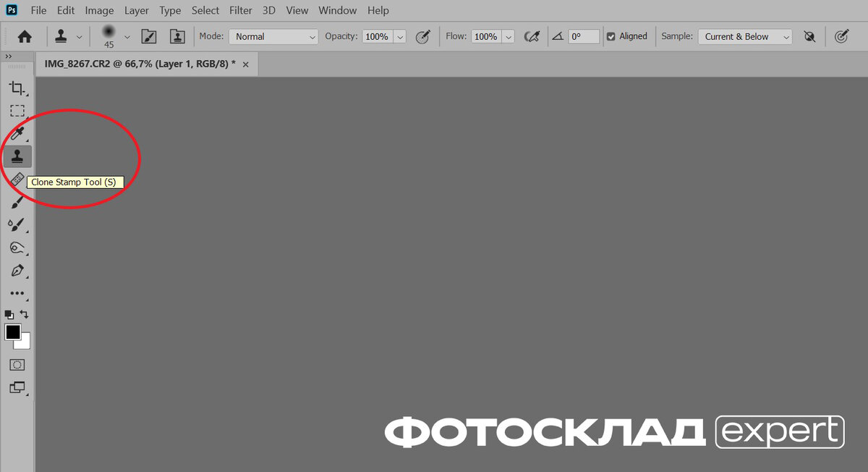Uncheck the Aligned checkbox

point(611,36)
